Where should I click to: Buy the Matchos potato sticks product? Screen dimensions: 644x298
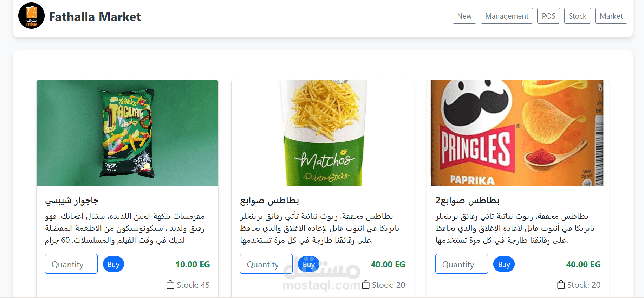tap(309, 264)
